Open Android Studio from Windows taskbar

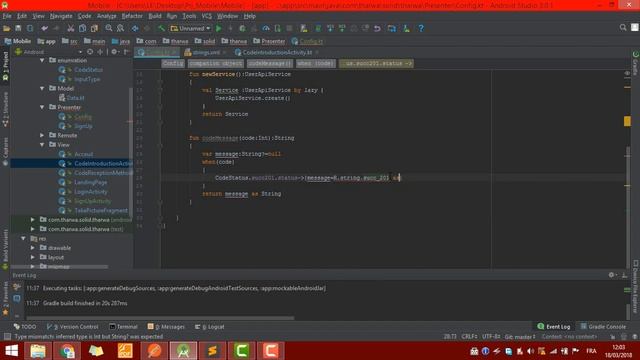[x=183, y=351]
